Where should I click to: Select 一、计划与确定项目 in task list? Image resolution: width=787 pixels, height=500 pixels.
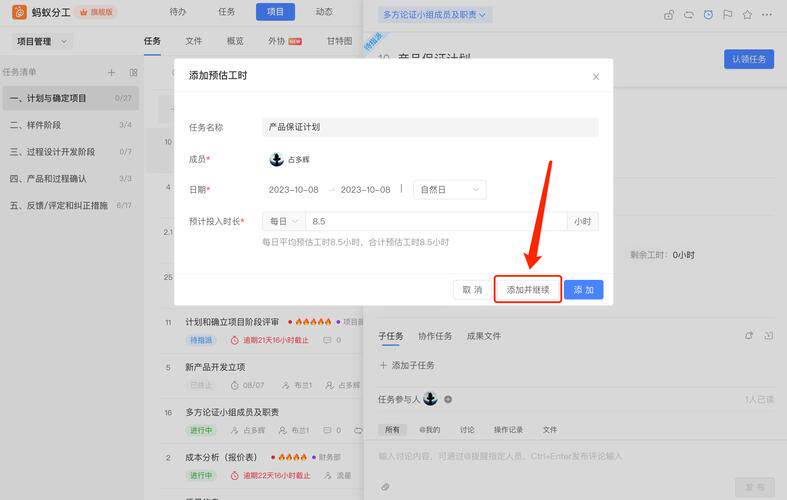tap(71, 98)
